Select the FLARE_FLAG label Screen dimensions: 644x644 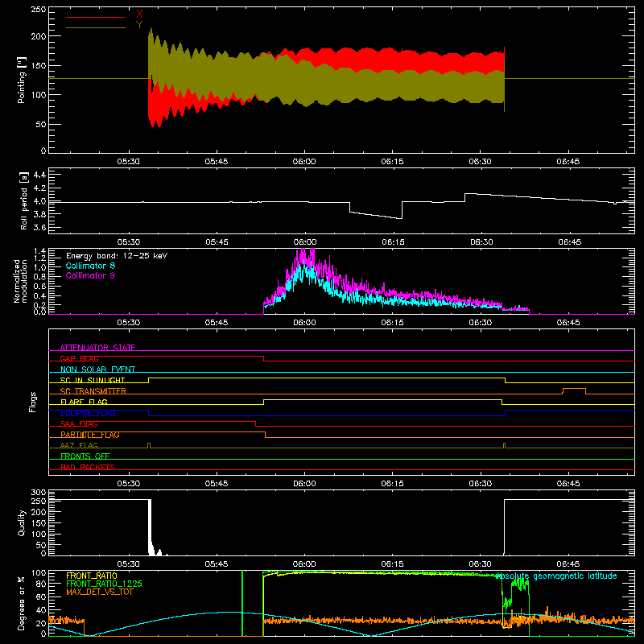tap(84, 402)
